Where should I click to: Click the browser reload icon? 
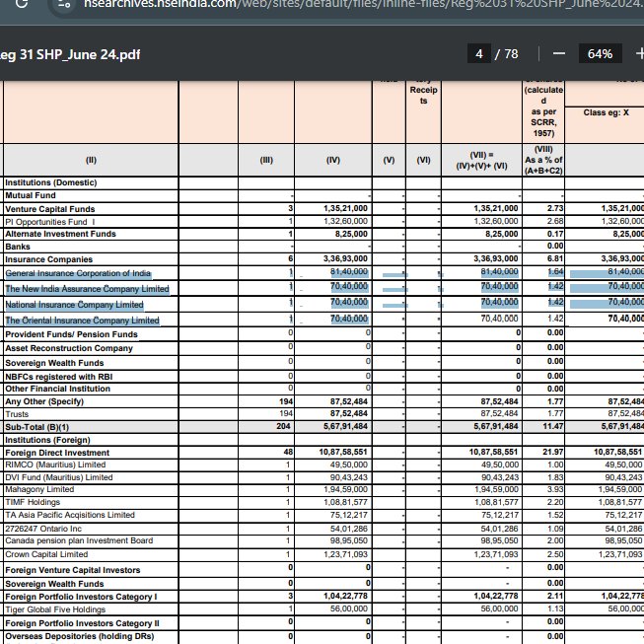point(22,3)
